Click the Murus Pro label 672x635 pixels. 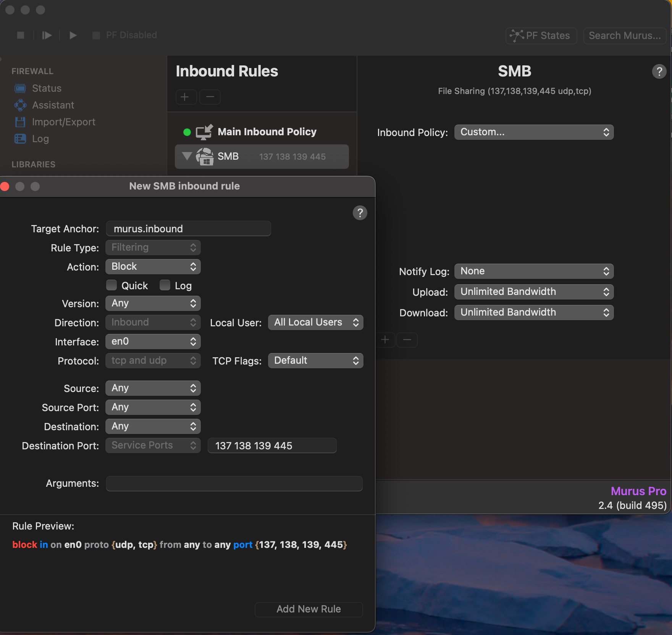638,491
